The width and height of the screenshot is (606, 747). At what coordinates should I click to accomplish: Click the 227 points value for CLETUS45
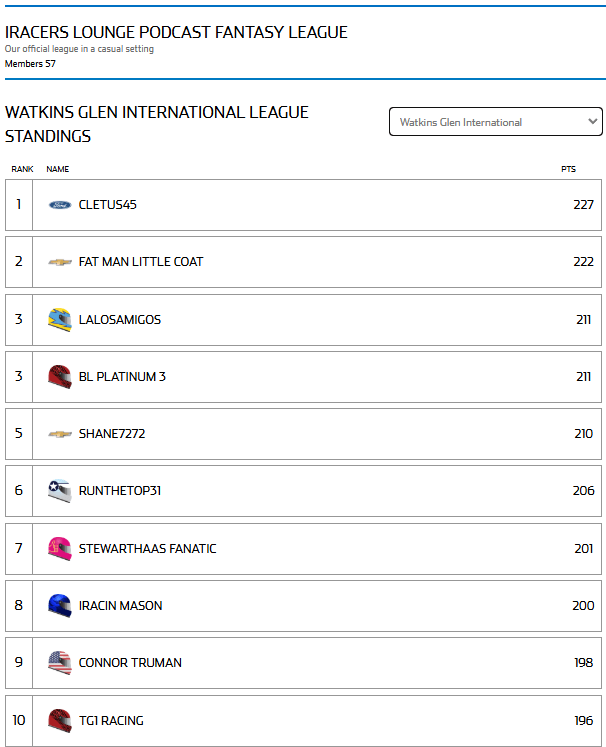pyautogui.click(x=584, y=205)
